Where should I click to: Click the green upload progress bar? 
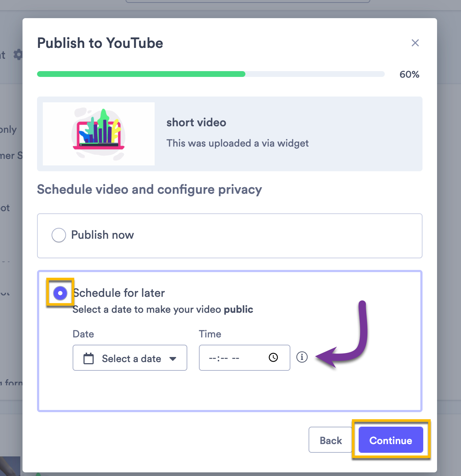141,74
